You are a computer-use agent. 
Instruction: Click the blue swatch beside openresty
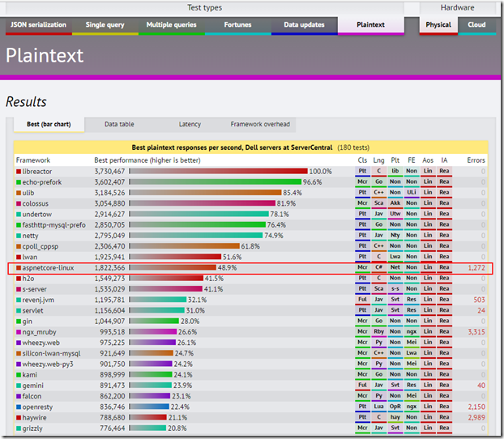[x=19, y=407]
